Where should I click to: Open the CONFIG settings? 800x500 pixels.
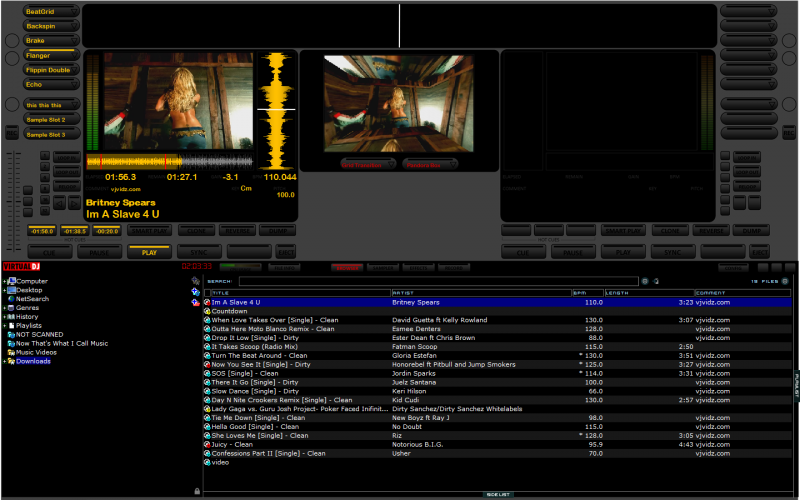pyautogui.click(x=733, y=267)
